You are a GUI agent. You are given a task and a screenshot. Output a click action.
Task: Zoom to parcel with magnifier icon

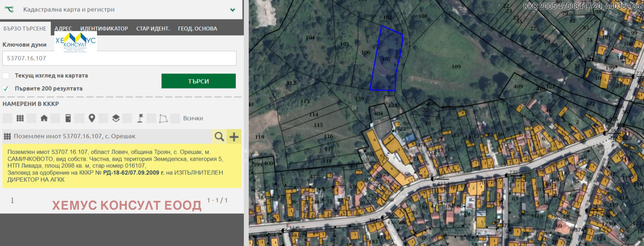[x=219, y=137]
